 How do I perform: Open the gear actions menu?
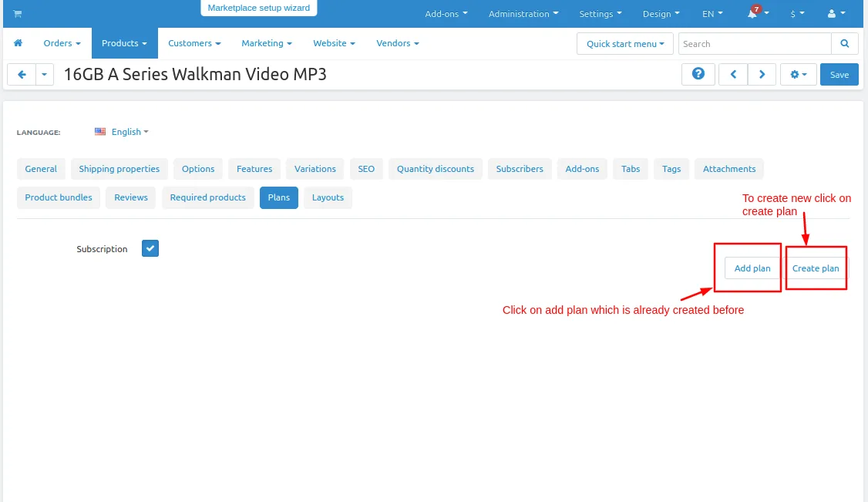799,74
